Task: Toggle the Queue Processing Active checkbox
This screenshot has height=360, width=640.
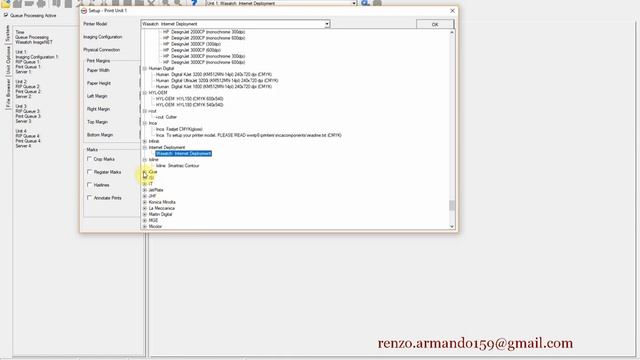Action: [6, 15]
